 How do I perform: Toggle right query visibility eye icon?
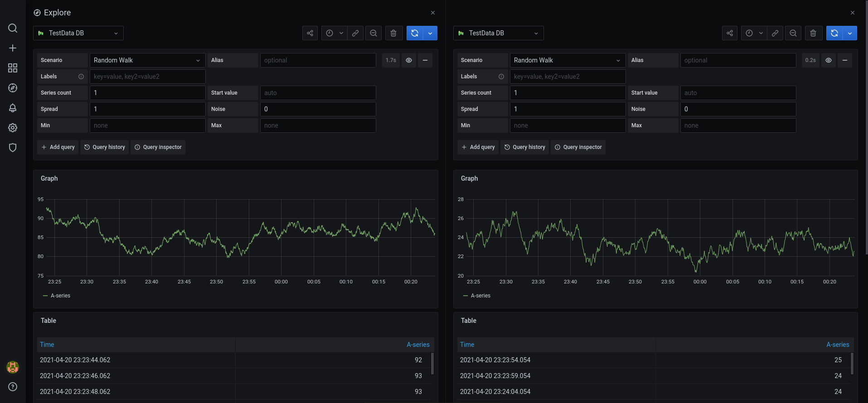pos(829,60)
